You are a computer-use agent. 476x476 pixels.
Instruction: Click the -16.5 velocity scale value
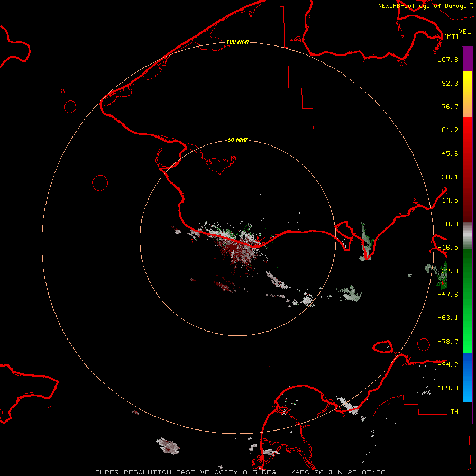pyautogui.click(x=448, y=248)
